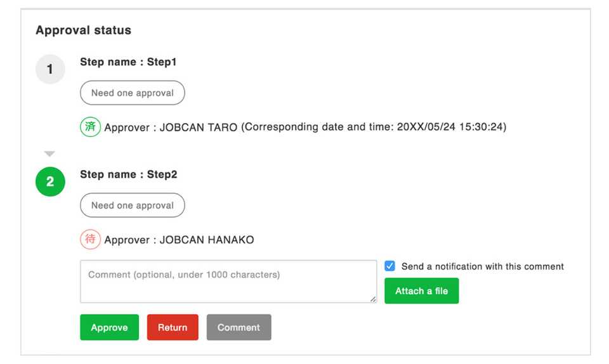Click Step2's Need one approval badge
609x364 pixels.
click(x=132, y=205)
